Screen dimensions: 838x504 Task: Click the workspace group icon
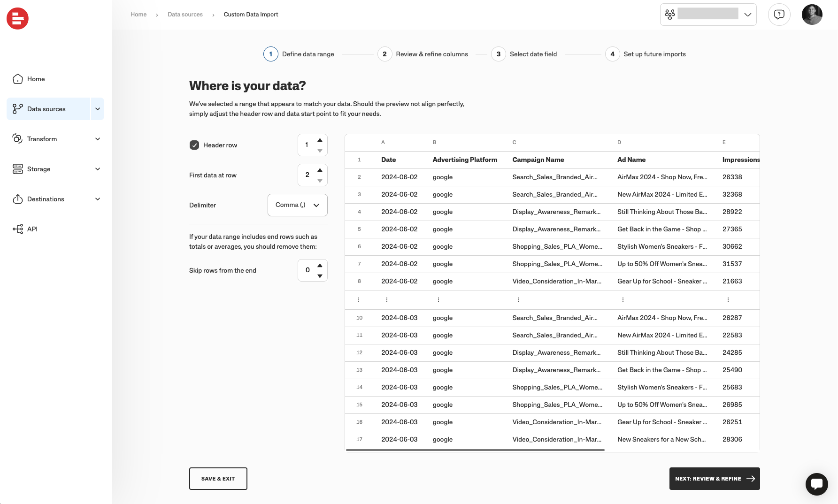(x=670, y=15)
